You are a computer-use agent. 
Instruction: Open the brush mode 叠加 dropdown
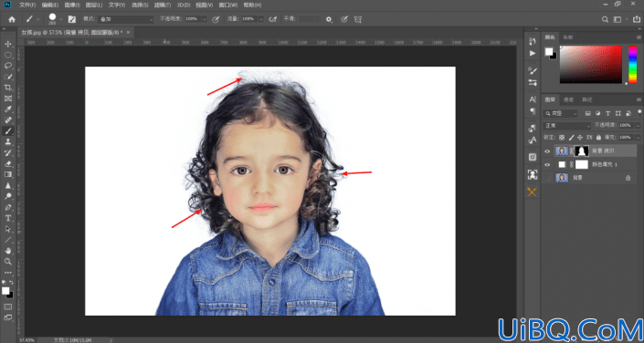click(x=126, y=19)
